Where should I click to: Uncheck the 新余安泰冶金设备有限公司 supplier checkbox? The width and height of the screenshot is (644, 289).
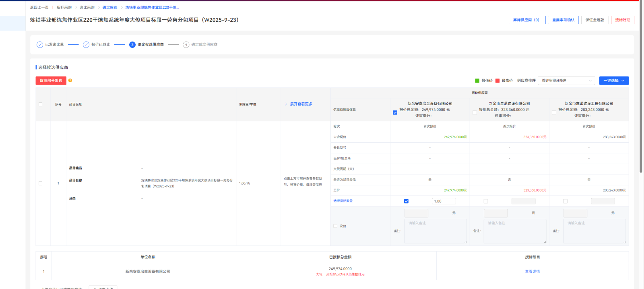coord(395,113)
